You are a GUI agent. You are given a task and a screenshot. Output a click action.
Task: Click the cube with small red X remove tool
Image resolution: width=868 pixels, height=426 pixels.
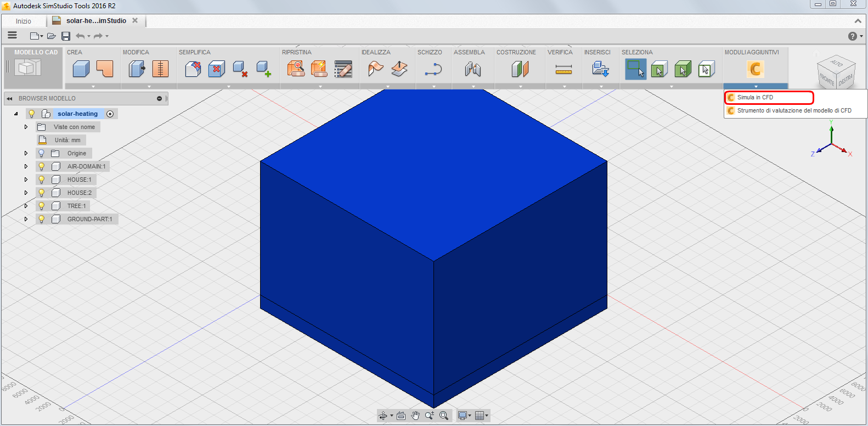point(240,69)
